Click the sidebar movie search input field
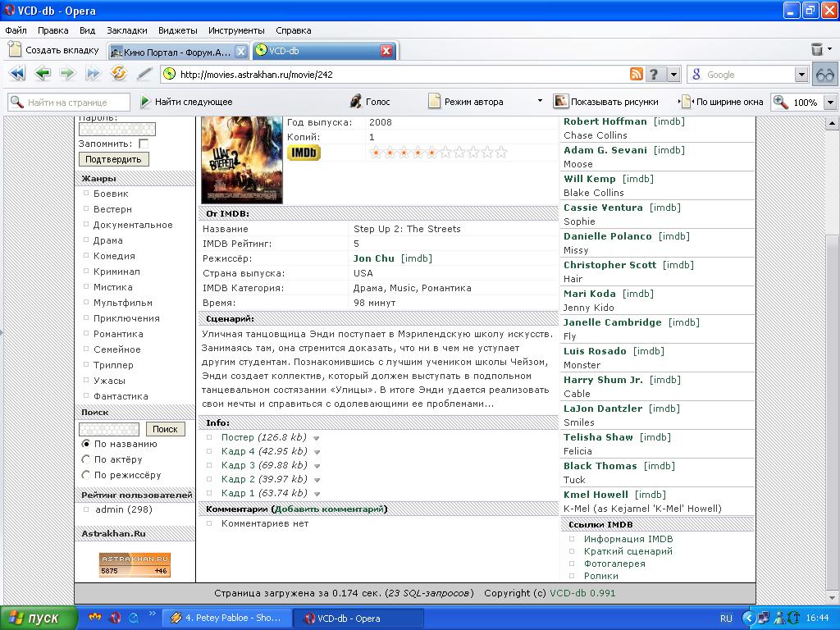The width and height of the screenshot is (840, 630). [109, 429]
